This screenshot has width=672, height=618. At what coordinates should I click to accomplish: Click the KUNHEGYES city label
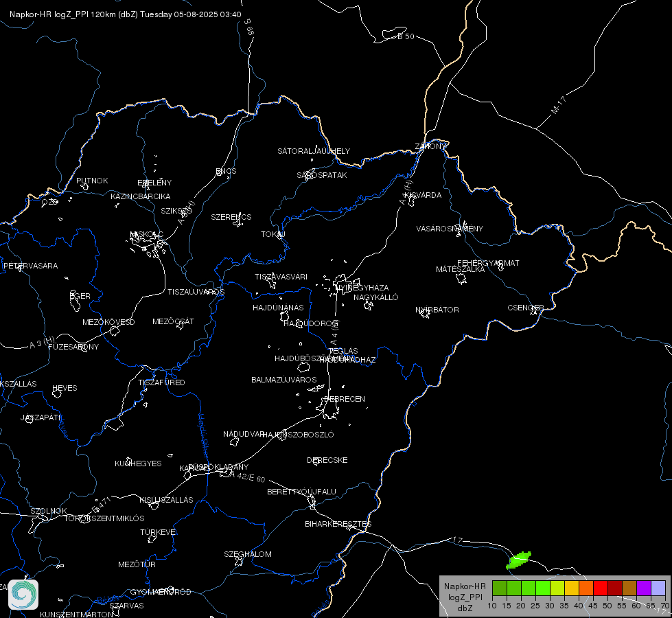click(x=138, y=463)
